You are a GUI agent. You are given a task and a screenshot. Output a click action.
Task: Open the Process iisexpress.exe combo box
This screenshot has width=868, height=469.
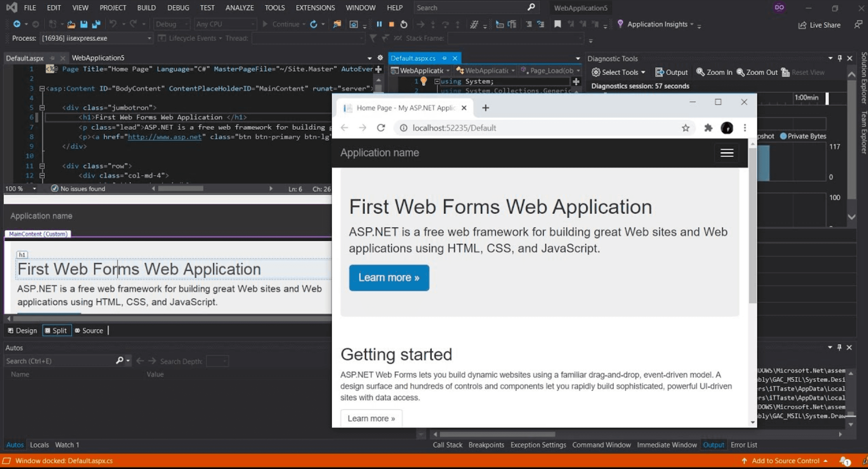click(96, 38)
